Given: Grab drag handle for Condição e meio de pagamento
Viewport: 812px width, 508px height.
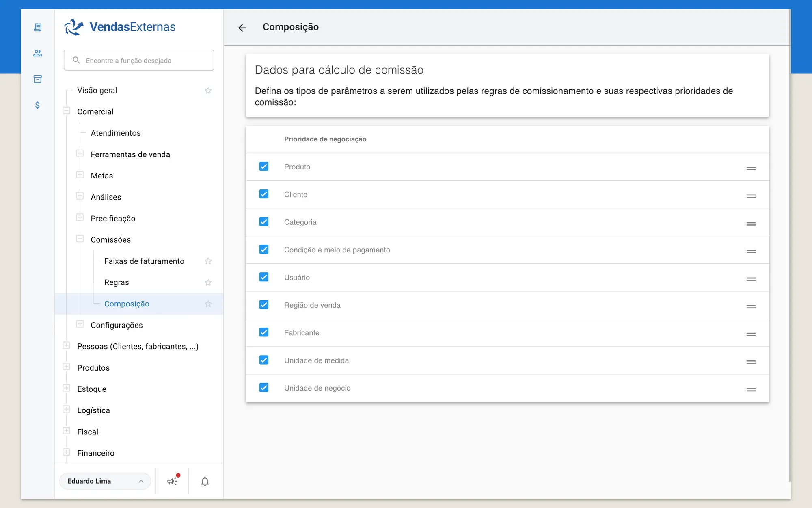Looking at the screenshot, I should click(751, 251).
